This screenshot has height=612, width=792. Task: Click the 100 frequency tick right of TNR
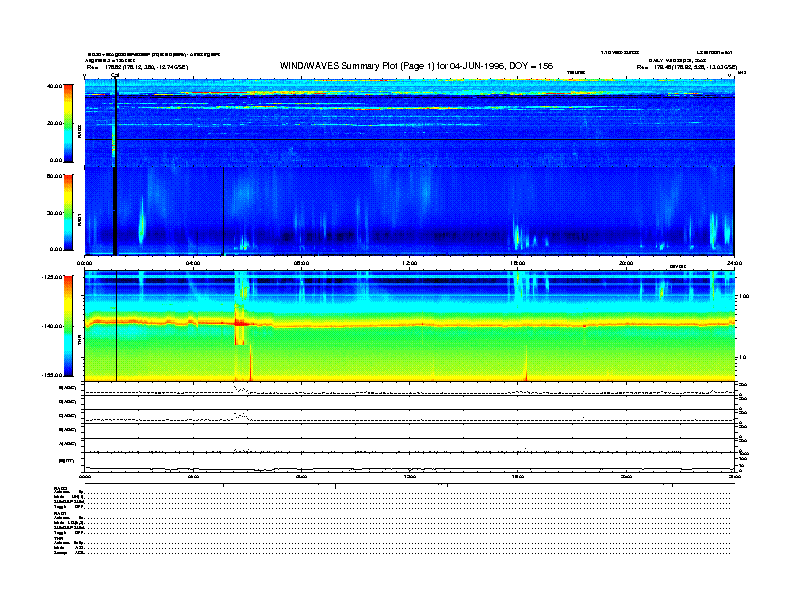tap(743, 296)
